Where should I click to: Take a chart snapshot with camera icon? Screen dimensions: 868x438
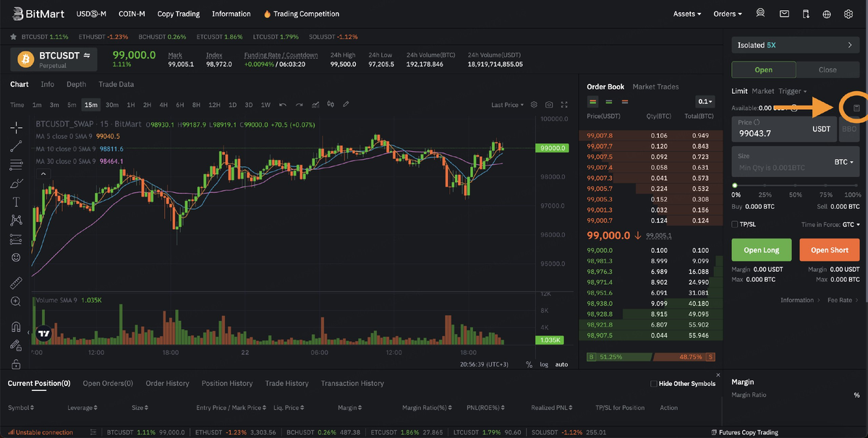point(550,105)
